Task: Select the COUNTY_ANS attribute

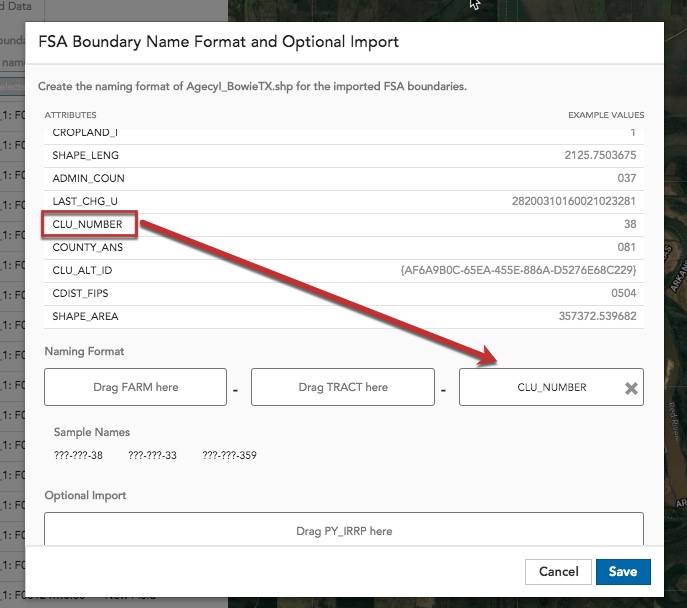Action: (87, 247)
